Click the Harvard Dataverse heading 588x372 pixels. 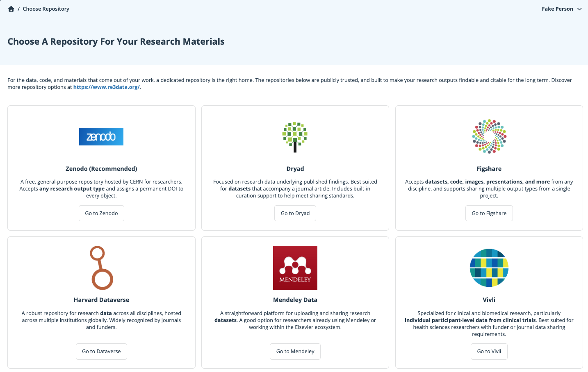(x=101, y=300)
